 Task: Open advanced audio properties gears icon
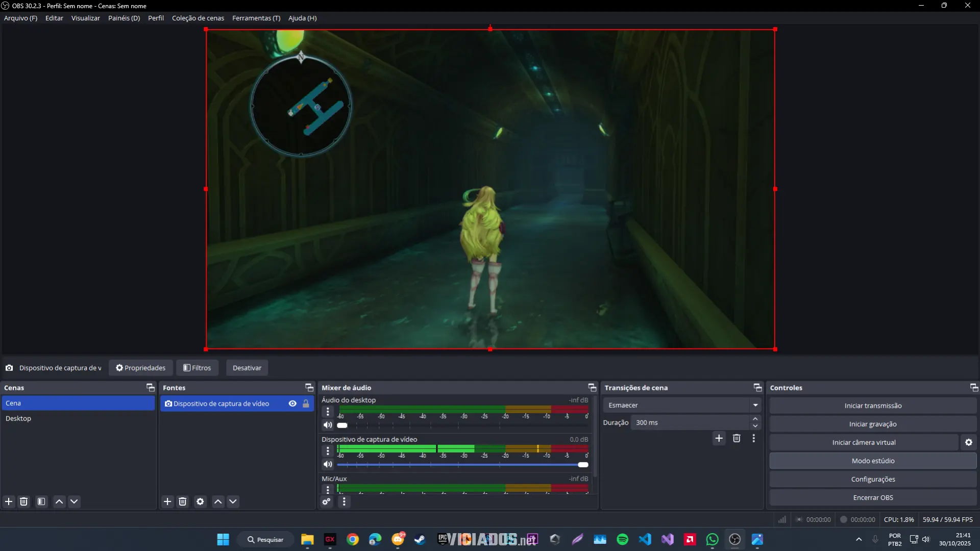[x=327, y=502]
